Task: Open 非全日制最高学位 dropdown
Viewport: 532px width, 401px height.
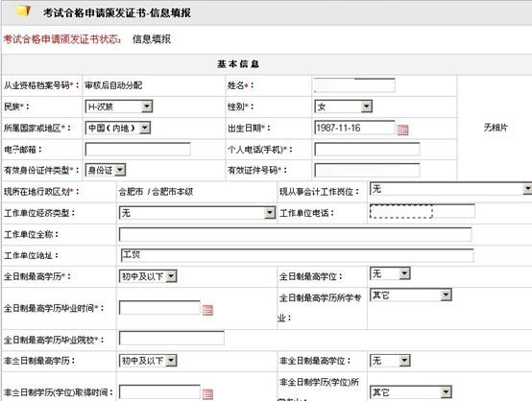Action: click(x=390, y=361)
